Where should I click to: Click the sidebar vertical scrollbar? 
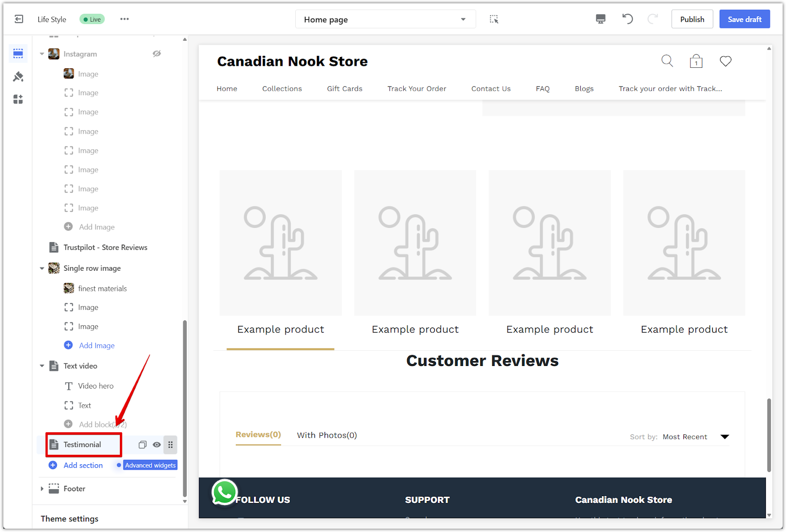point(185,408)
